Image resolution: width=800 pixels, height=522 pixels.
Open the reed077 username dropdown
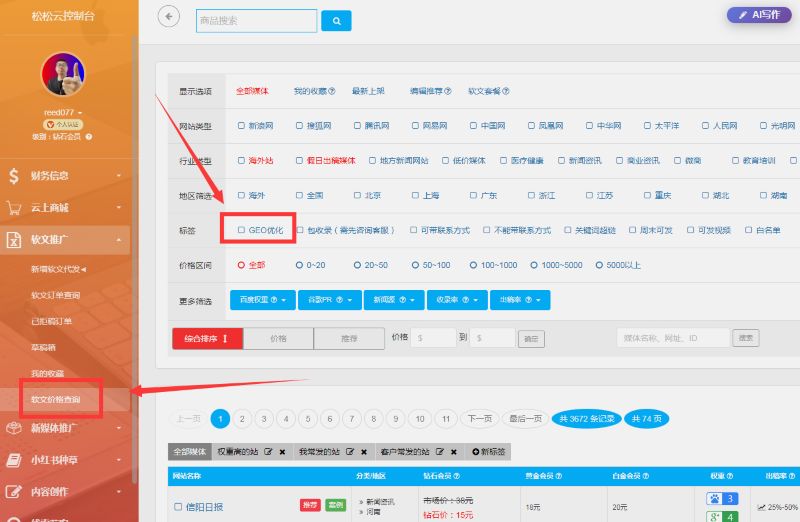pos(62,112)
